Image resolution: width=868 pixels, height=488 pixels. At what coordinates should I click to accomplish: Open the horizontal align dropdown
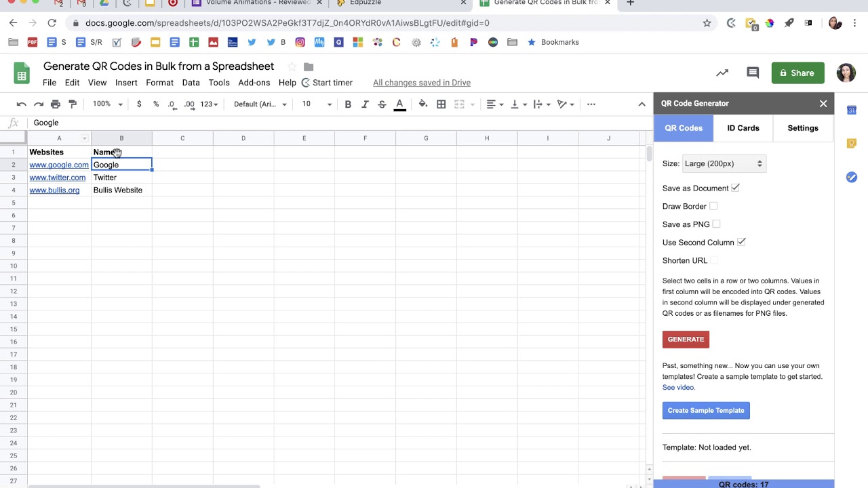(x=495, y=104)
